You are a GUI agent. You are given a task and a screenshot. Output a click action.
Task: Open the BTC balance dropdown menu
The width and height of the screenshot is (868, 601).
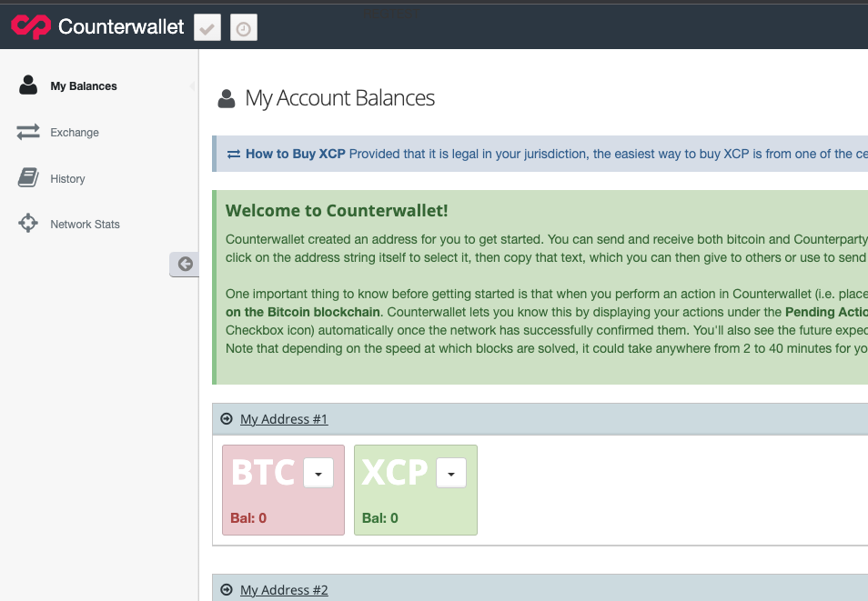318,473
